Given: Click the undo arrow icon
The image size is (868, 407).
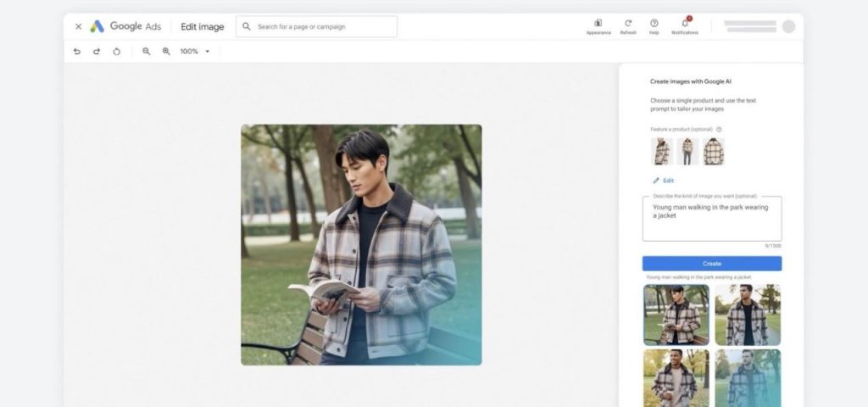Looking at the screenshot, I should click(x=77, y=52).
